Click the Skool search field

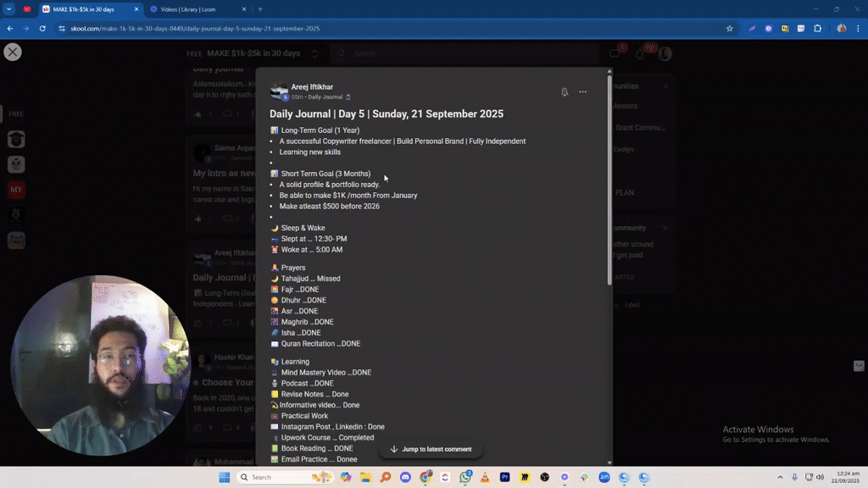(x=465, y=53)
